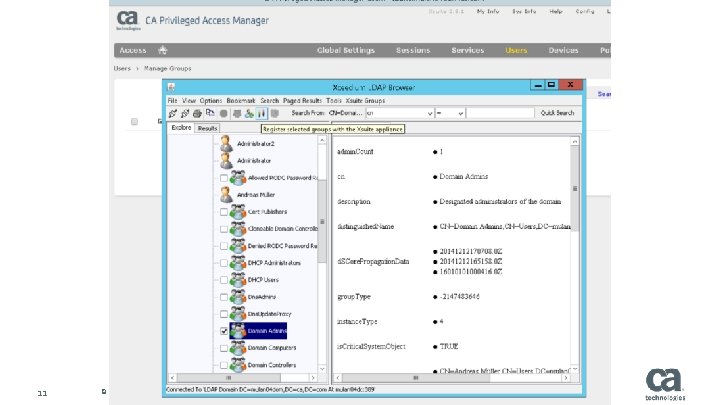Click tree panel scroll right arrow

[x=313, y=378]
